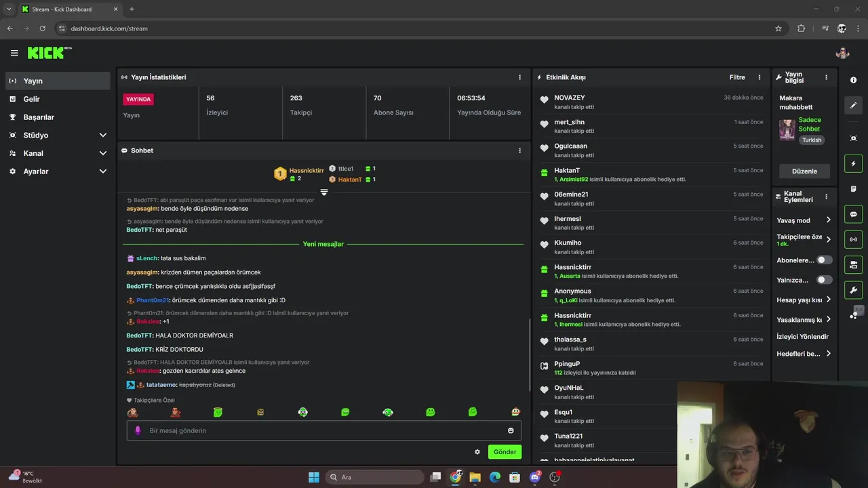This screenshot has height=488, width=868.
Task: Click the green Gönder button
Action: pyautogui.click(x=505, y=452)
